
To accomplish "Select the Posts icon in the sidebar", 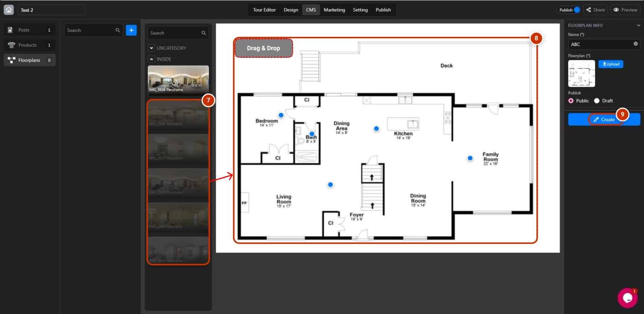I will coord(11,30).
